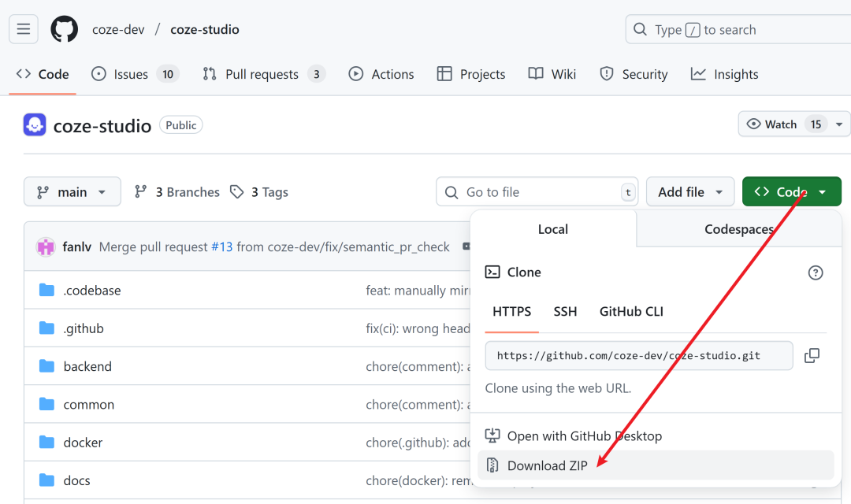Viewport: 851px width, 504px height.
Task: Click the HTTPS clone URL text field
Action: click(639, 355)
